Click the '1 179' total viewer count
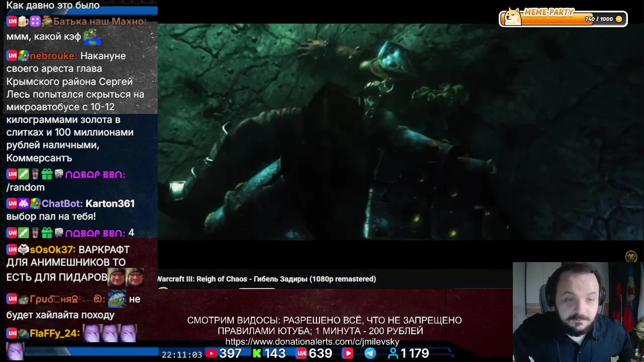Screen dimensions: 644x362 point(415,353)
